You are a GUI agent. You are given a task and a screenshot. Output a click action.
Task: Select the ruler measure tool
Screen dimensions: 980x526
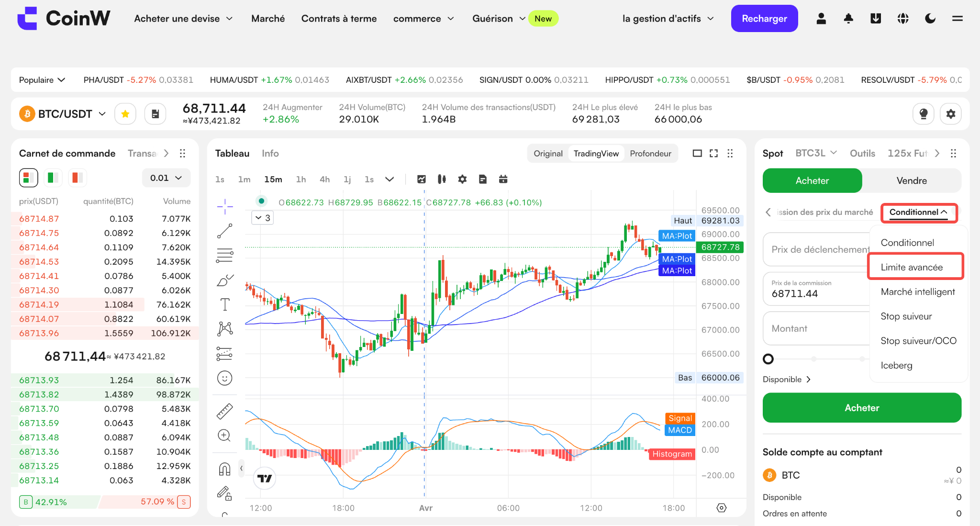(225, 411)
